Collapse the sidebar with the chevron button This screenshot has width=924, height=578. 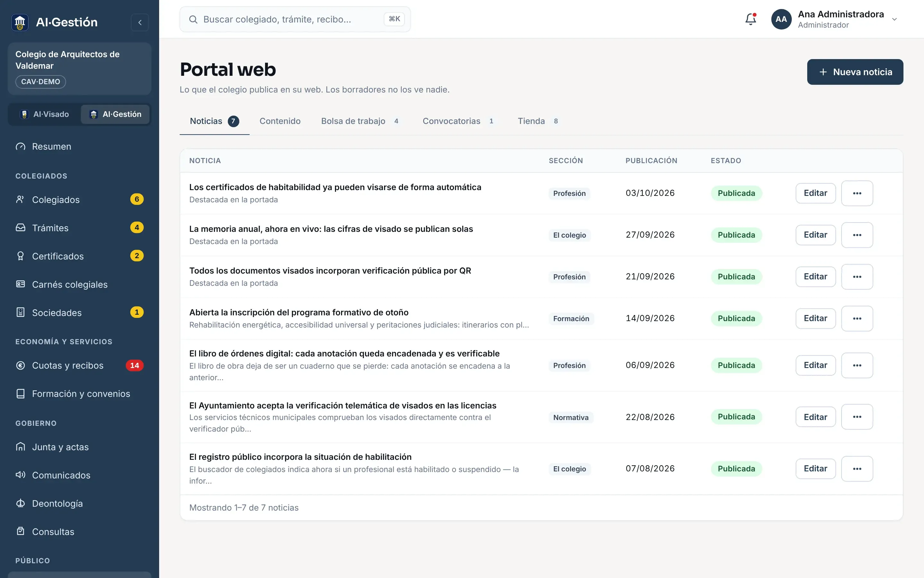point(140,22)
